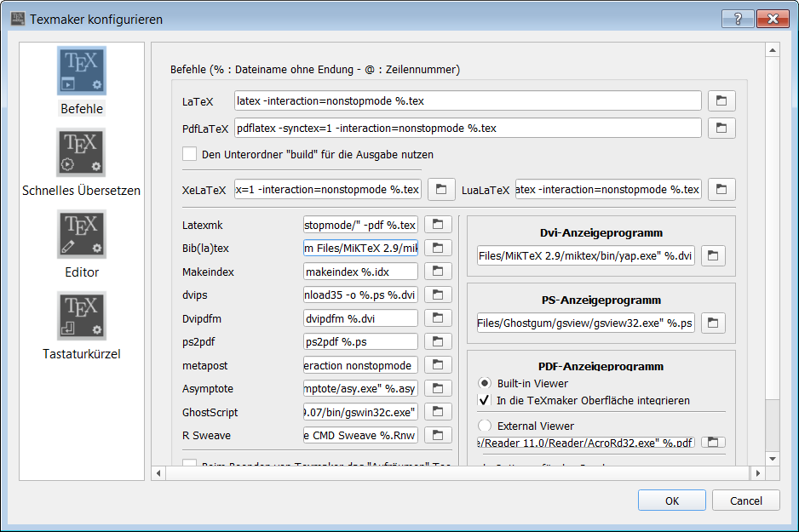Toggle 'In die TeXmaker Oberfläche integrieren' checkbox

point(485,400)
